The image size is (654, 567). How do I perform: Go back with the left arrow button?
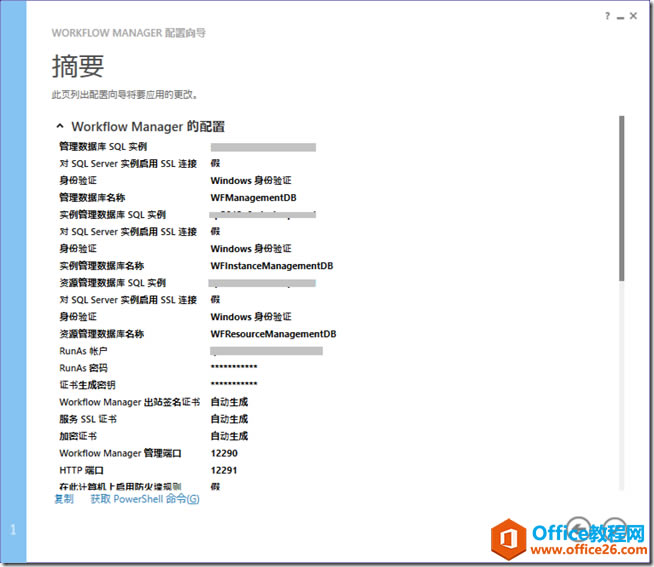[579, 527]
